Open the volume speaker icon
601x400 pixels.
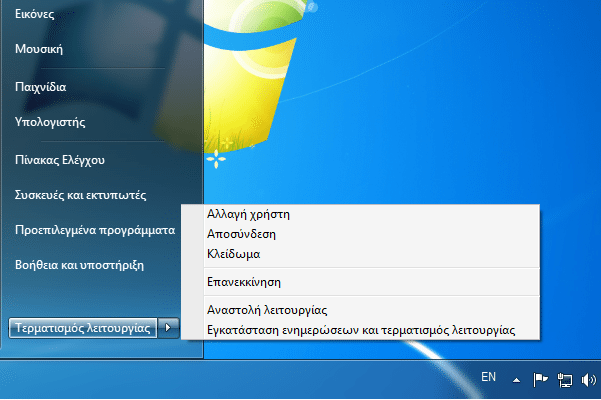588,380
